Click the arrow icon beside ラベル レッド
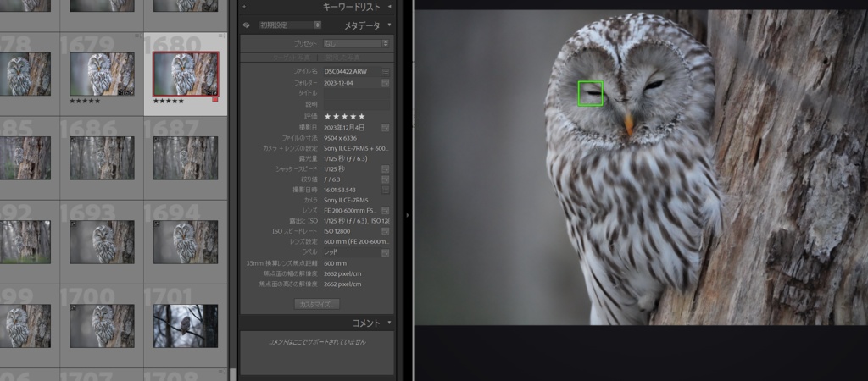 click(x=386, y=252)
